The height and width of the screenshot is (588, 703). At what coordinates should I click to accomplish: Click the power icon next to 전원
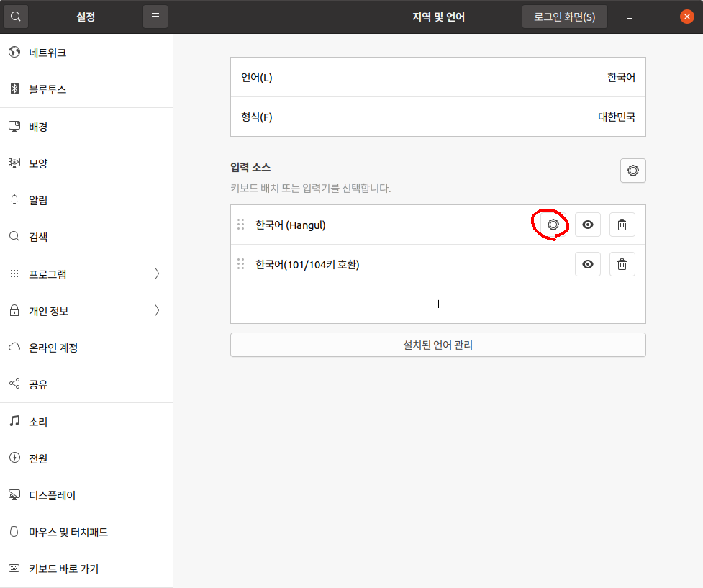click(x=14, y=458)
